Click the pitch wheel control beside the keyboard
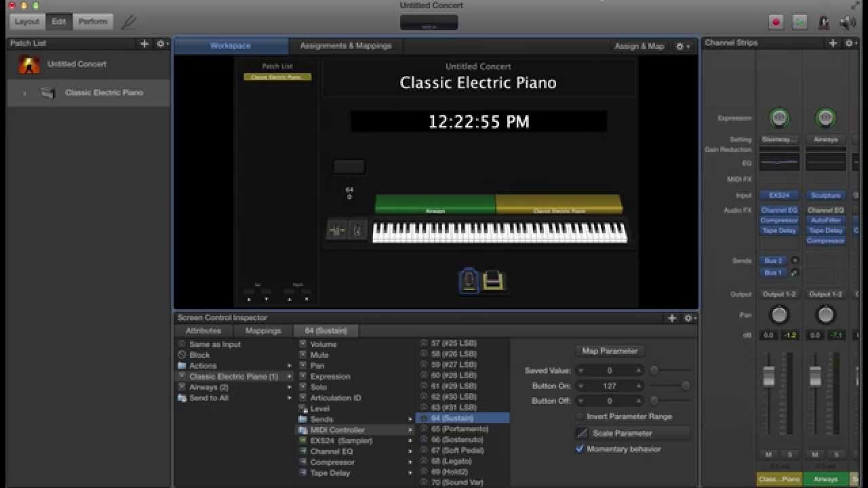 [336, 231]
